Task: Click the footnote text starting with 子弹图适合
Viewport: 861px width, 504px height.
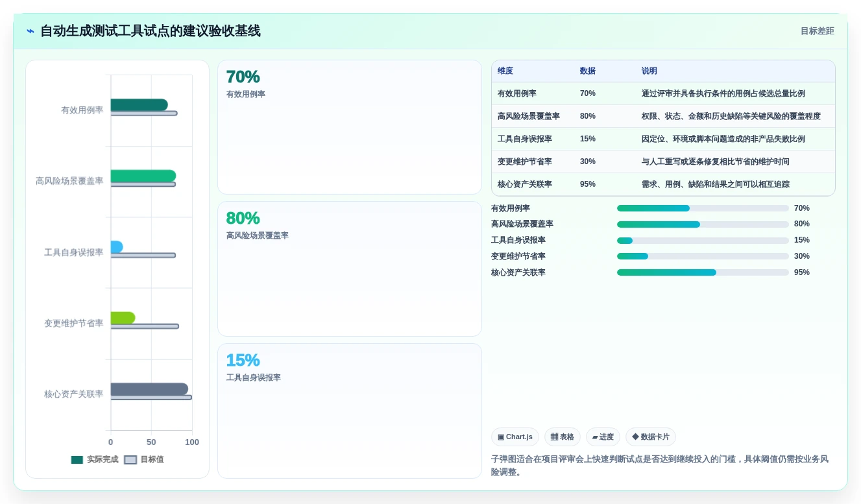Action: [x=660, y=466]
